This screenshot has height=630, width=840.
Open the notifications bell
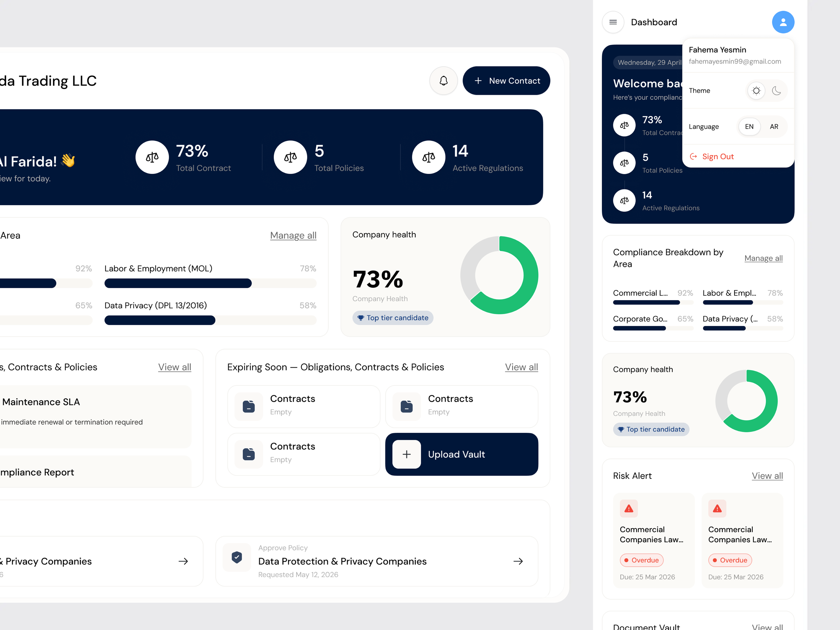[443, 81]
